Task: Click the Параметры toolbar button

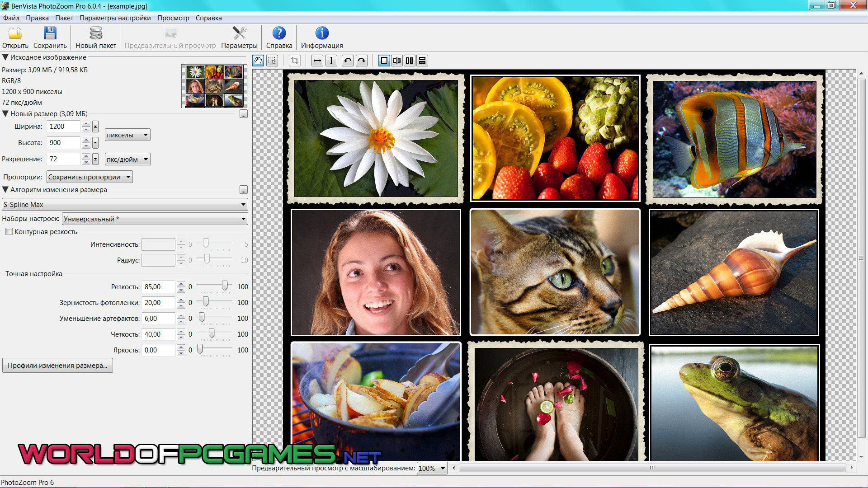Action: 239,38
